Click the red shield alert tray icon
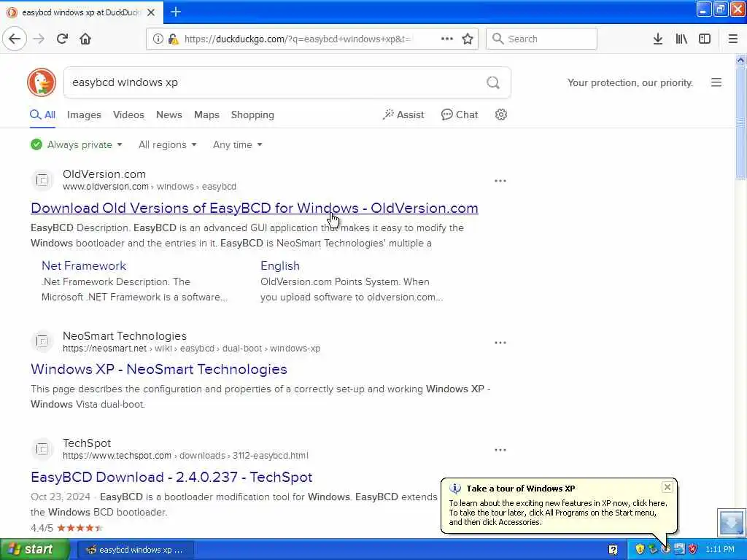 tap(693, 550)
